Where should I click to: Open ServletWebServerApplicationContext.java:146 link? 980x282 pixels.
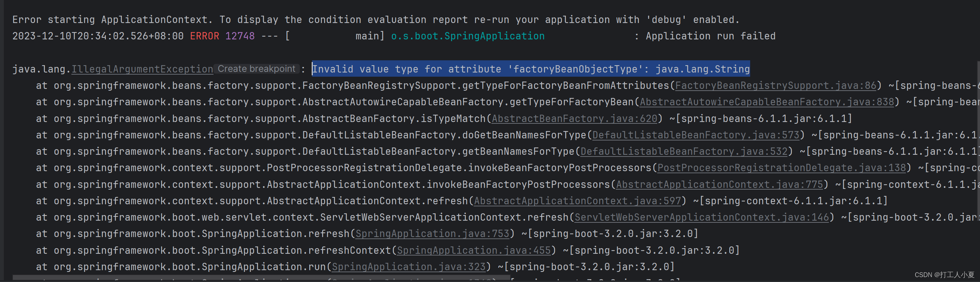tap(701, 217)
